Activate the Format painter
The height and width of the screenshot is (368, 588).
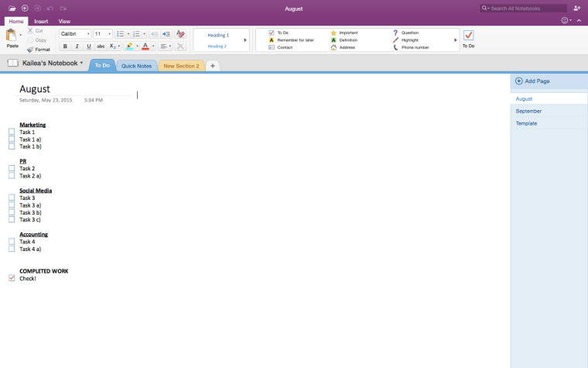click(39, 49)
